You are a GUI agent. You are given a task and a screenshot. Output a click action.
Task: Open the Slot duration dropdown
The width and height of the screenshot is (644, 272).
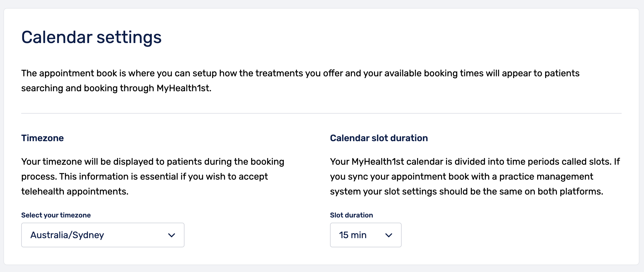coord(366,235)
